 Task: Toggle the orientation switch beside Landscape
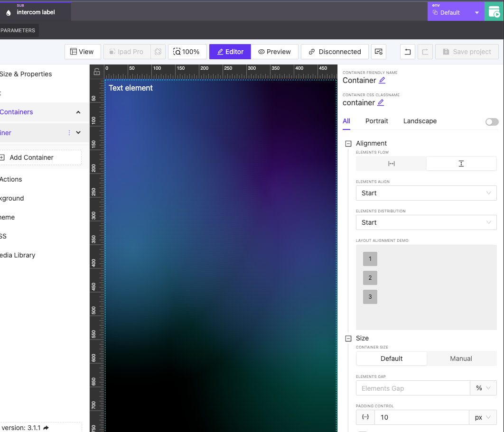pyautogui.click(x=492, y=122)
